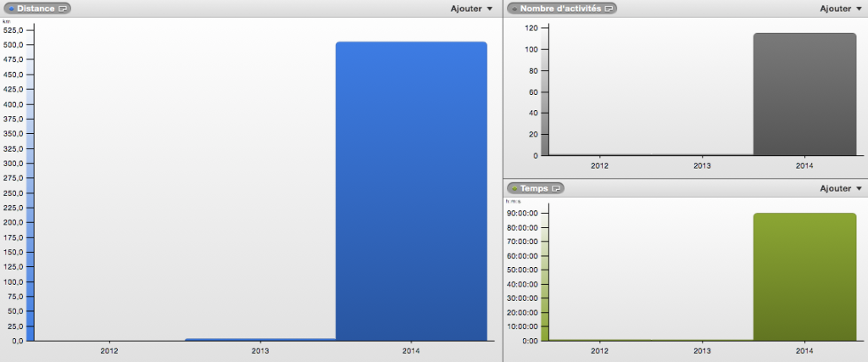
Task: Click the 2012 axis label in Distance chart
Action: click(x=109, y=349)
